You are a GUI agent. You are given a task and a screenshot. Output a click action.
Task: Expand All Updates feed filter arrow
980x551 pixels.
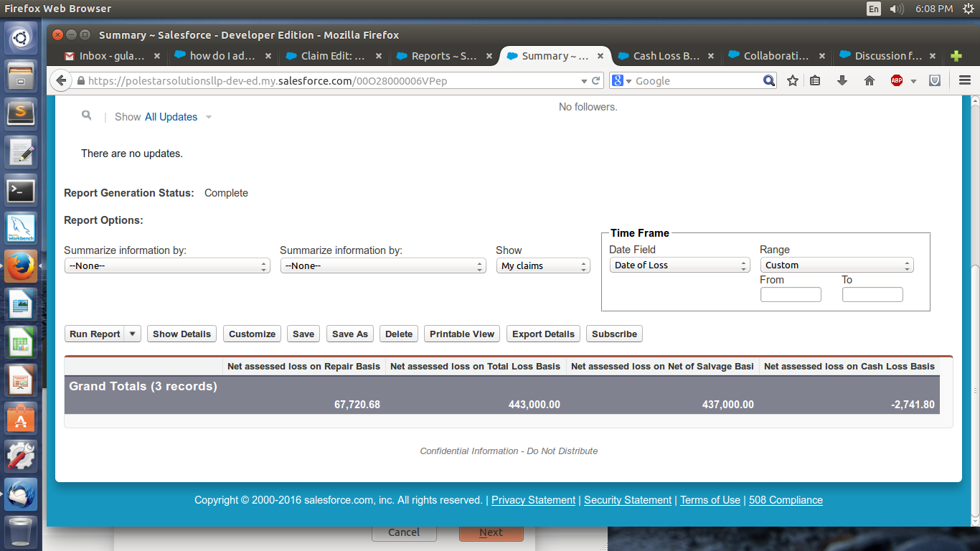point(209,117)
